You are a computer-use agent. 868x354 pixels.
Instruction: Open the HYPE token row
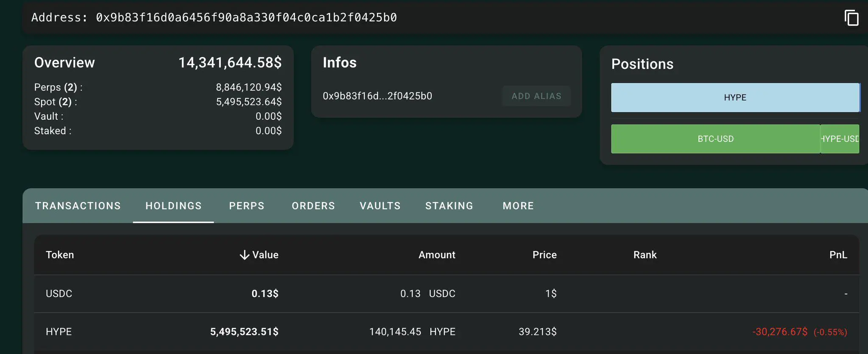[x=447, y=332]
